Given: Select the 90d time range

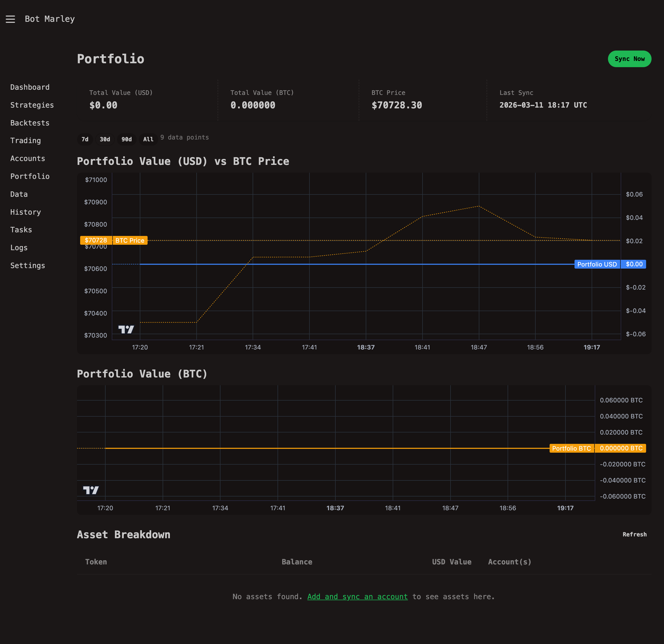Looking at the screenshot, I should coord(126,139).
